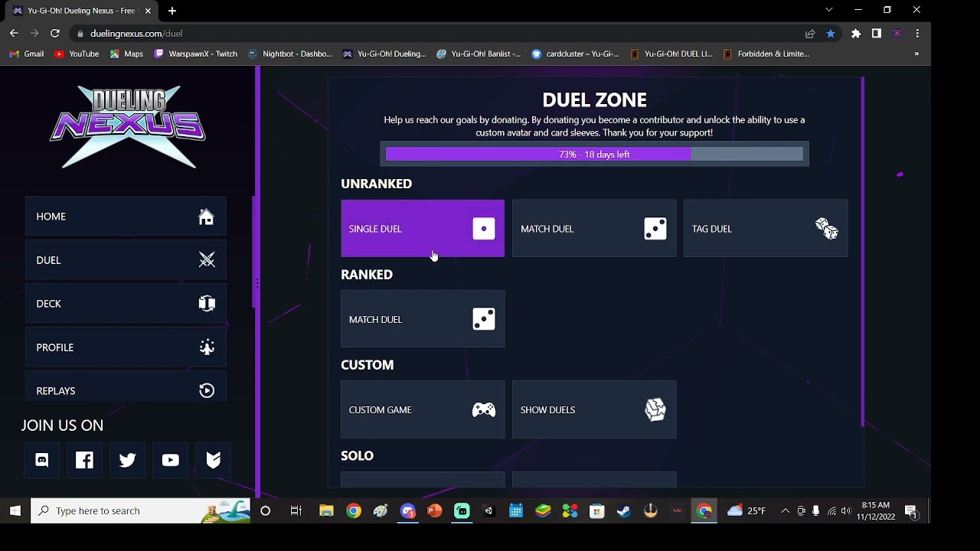The height and width of the screenshot is (551, 980).
Task: Open the Twitter bird social icon
Action: click(128, 460)
